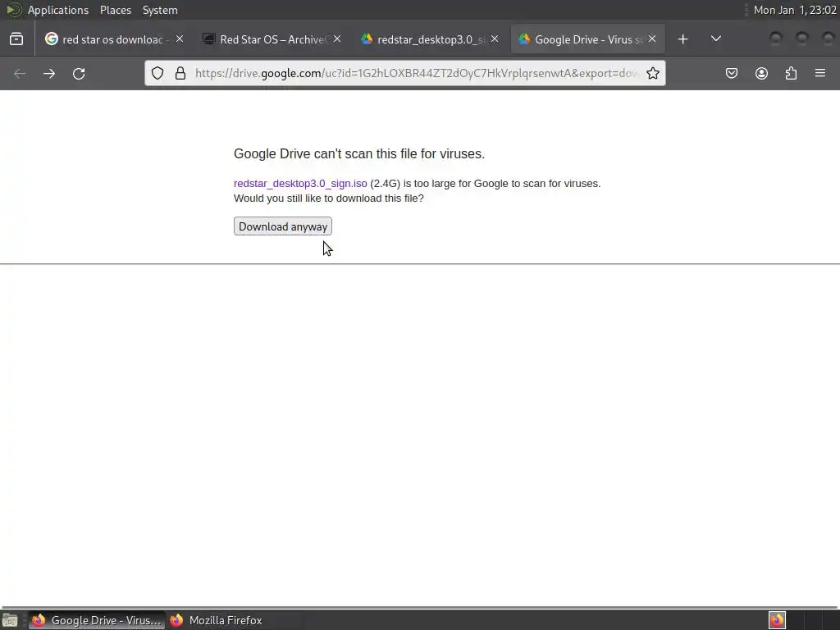
Task: Switch to the 'redstar_desktop3.0' Drive tab
Action: 430,39
